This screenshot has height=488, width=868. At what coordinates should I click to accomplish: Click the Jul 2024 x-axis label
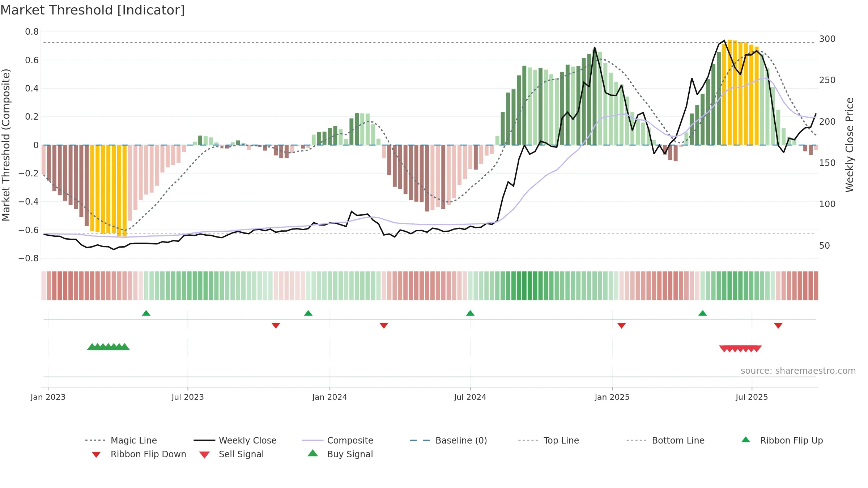[470, 397]
